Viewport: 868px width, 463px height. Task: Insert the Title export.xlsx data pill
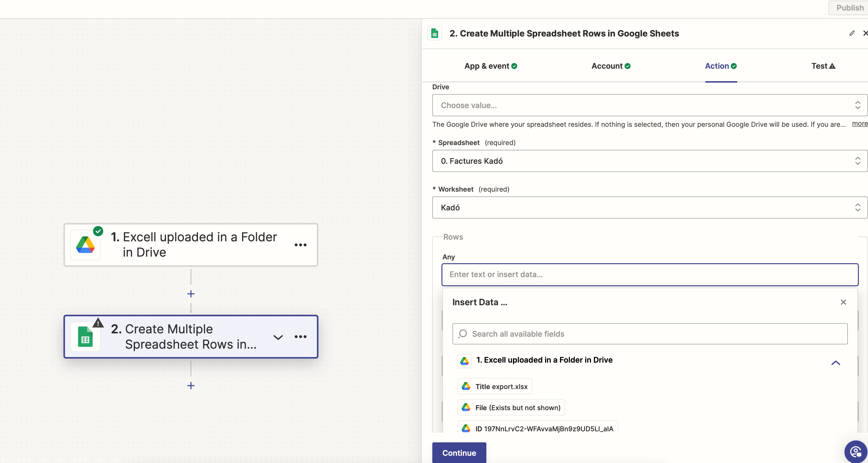(x=495, y=386)
